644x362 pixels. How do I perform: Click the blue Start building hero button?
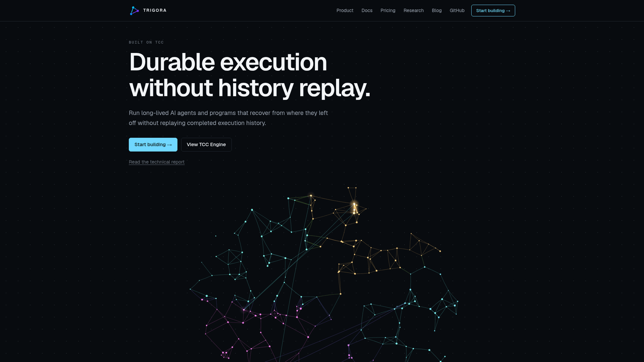tap(153, 144)
